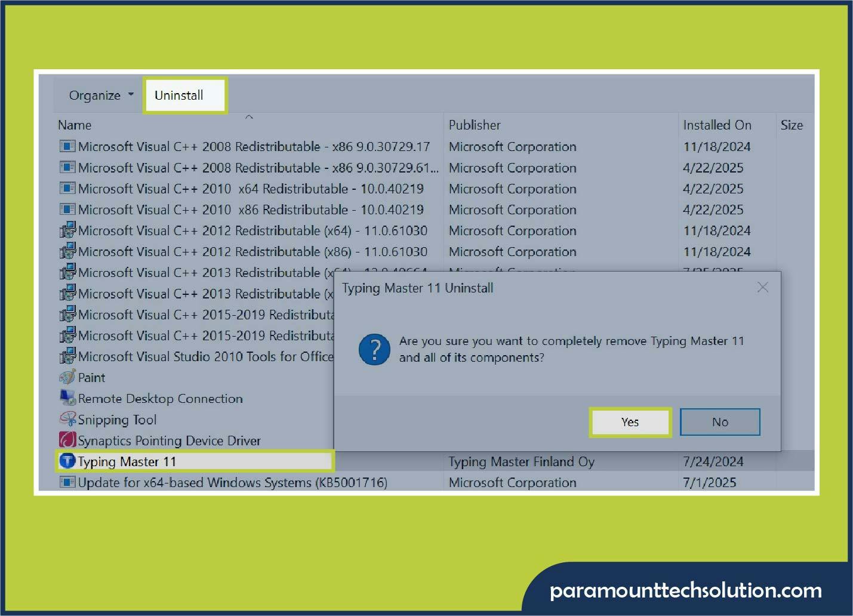Click installer icon of Visual C++ 2012 (x64)
The image size is (853, 616).
tap(67, 230)
